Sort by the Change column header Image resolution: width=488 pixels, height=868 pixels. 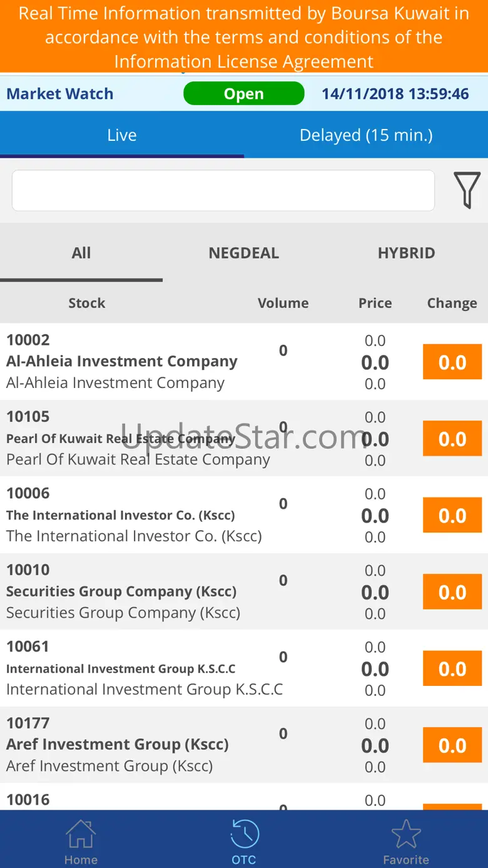pos(452,303)
